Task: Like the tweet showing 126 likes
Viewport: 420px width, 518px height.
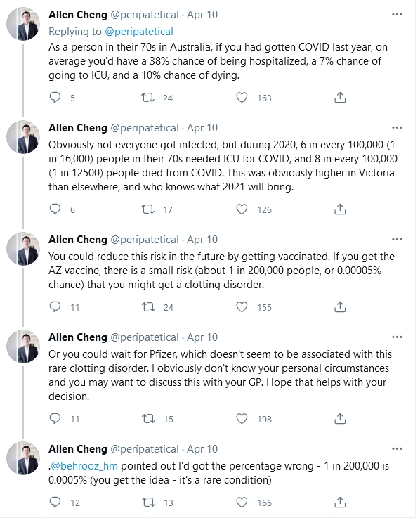Action: pyautogui.click(x=242, y=209)
